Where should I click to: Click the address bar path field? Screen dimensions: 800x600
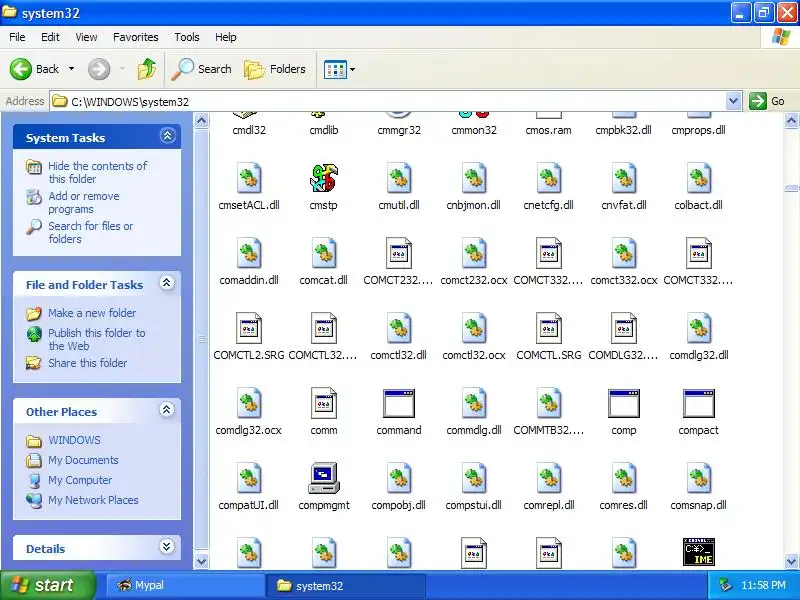click(x=388, y=102)
